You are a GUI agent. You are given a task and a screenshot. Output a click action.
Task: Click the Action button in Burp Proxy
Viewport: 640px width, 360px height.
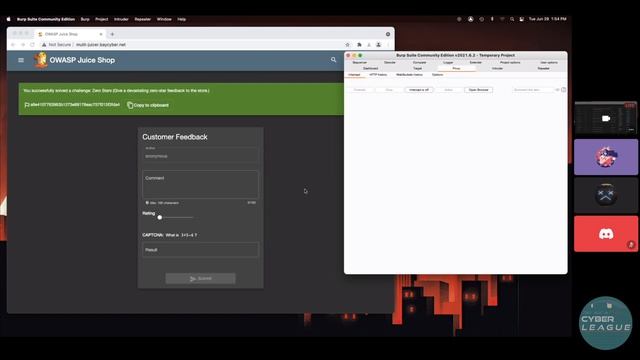tap(448, 90)
